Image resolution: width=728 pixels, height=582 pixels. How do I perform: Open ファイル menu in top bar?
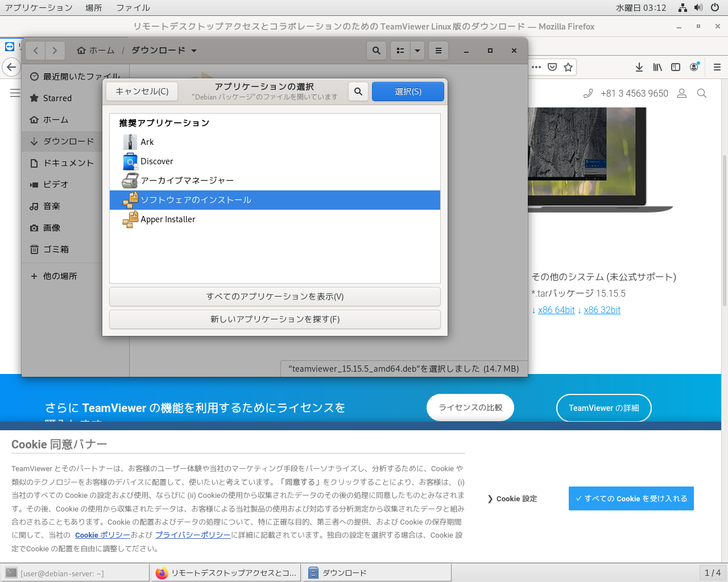(x=133, y=7)
